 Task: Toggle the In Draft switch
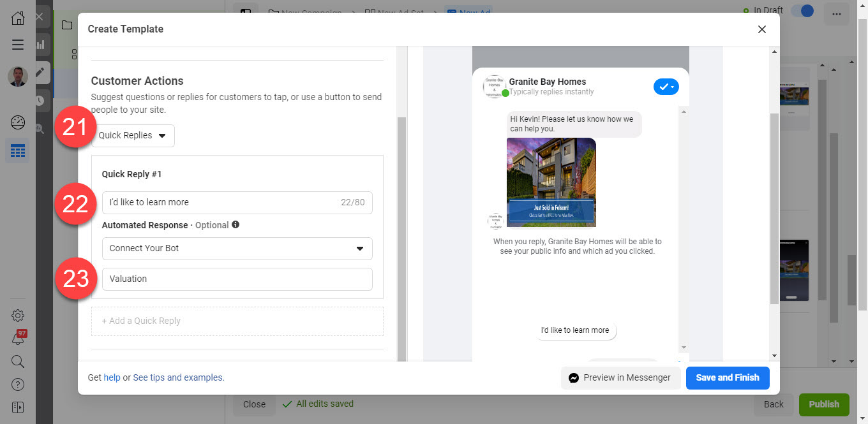click(x=802, y=11)
